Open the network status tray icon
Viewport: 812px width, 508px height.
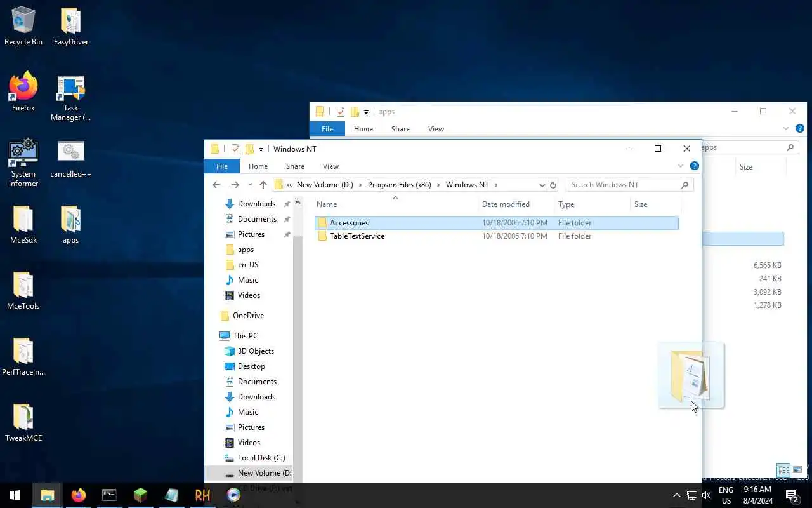pos(691,495)
